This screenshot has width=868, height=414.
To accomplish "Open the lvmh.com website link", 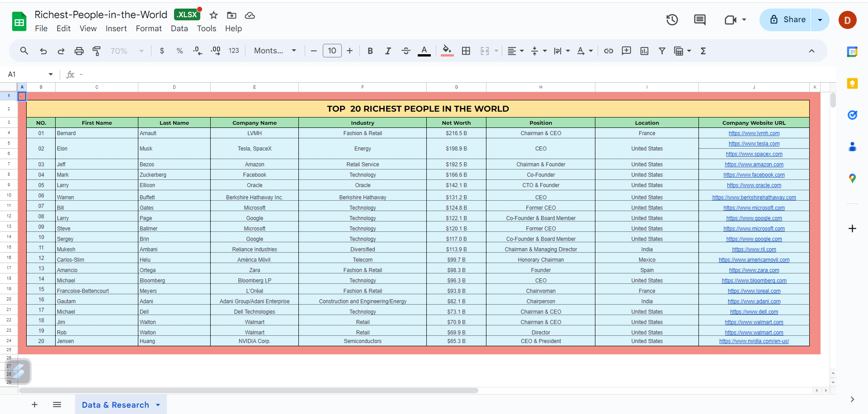I will click(754, 133).
